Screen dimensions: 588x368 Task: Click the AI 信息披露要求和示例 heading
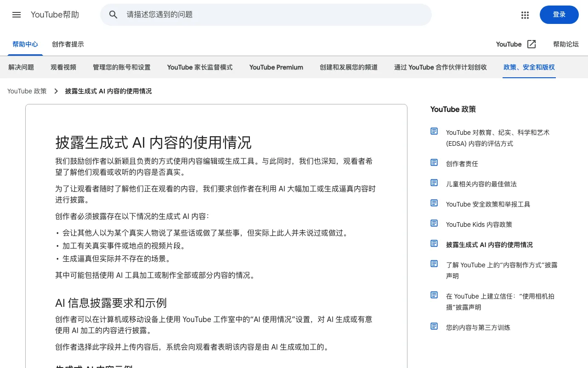111,303
